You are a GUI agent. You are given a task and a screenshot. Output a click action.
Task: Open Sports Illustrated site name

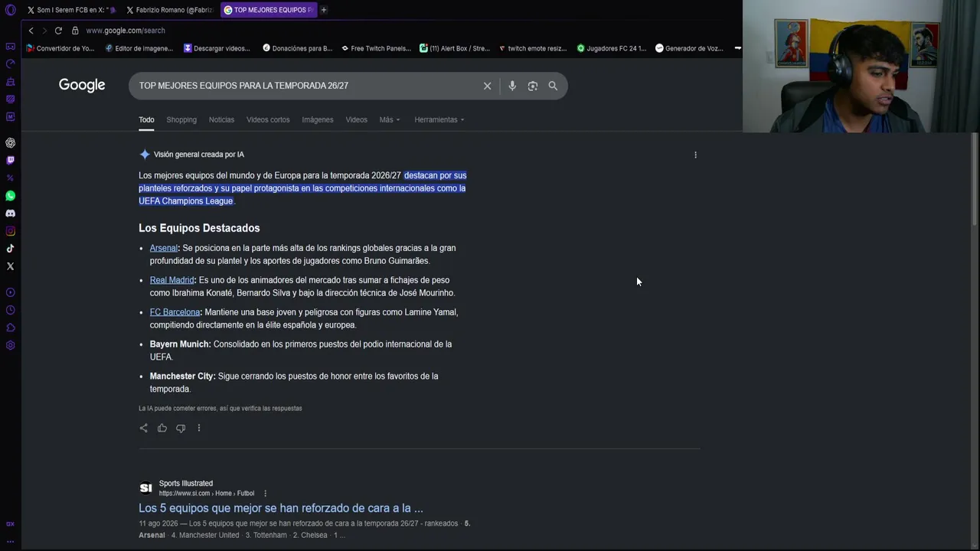click(186, 484)
